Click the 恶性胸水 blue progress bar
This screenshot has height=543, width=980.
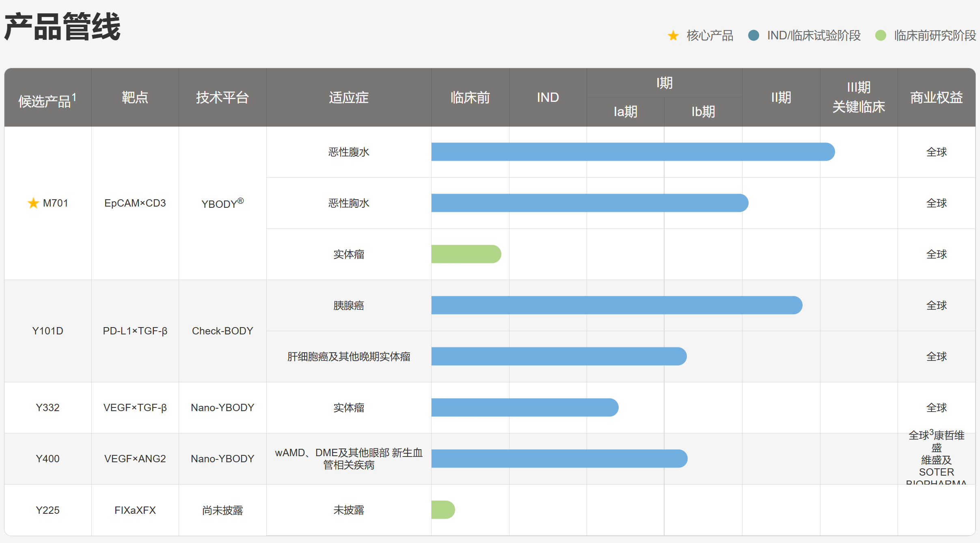point(590,203)
